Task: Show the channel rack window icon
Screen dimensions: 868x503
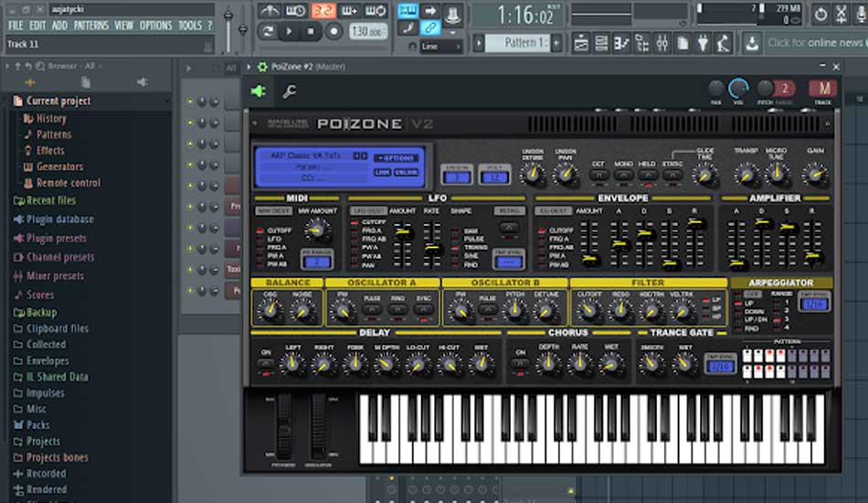Action: point(601,43)
